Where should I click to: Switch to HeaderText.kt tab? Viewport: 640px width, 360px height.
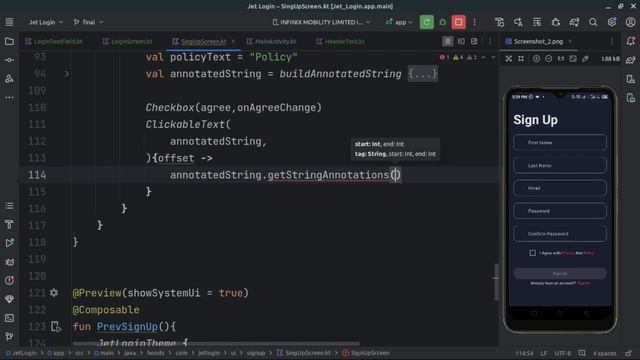pyautogui.click(x=340, y=41)
